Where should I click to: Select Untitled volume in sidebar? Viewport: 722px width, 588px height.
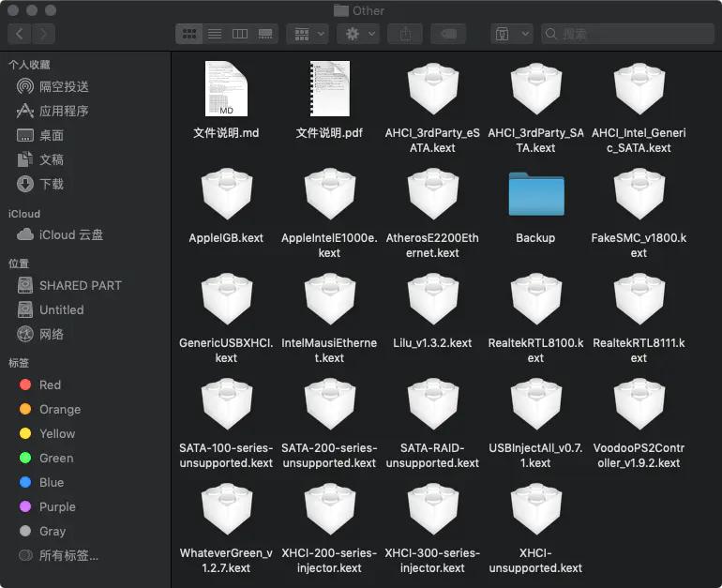point(51,309)
